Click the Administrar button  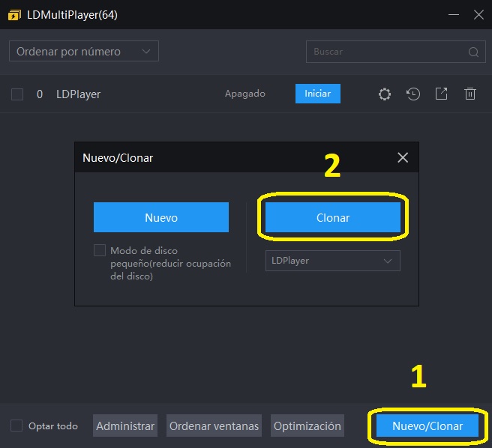(125, 426)
